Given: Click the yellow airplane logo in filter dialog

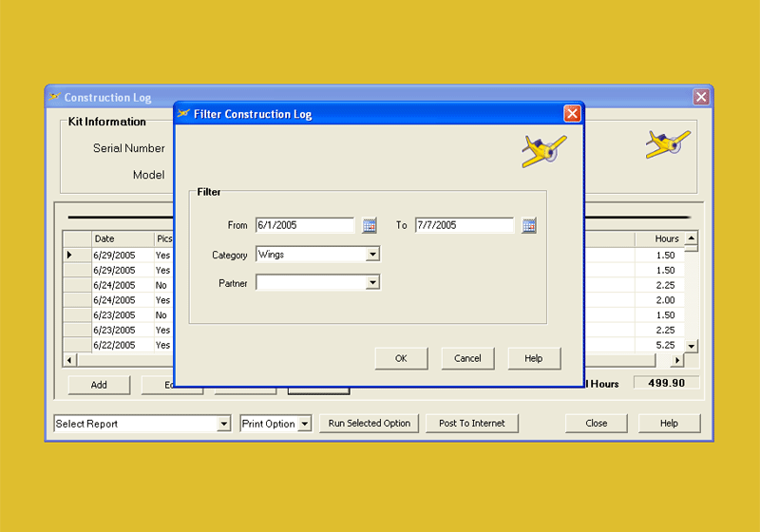Looking at the screenshot, I should click(543, 150).
